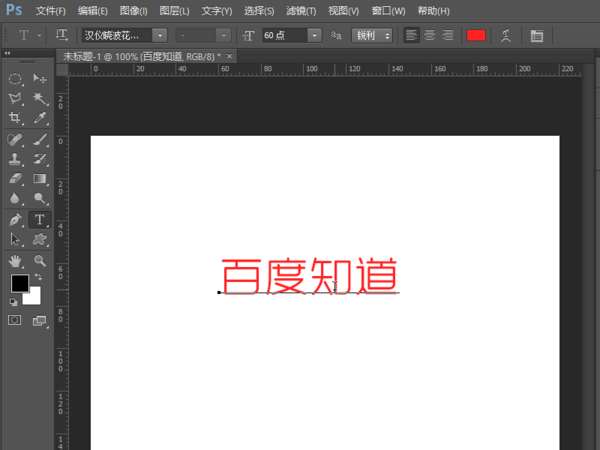Image resolution: width=600 pixels, height=450 pixels.
Task: Select the Crop tool
Action: tap(15, 118)
